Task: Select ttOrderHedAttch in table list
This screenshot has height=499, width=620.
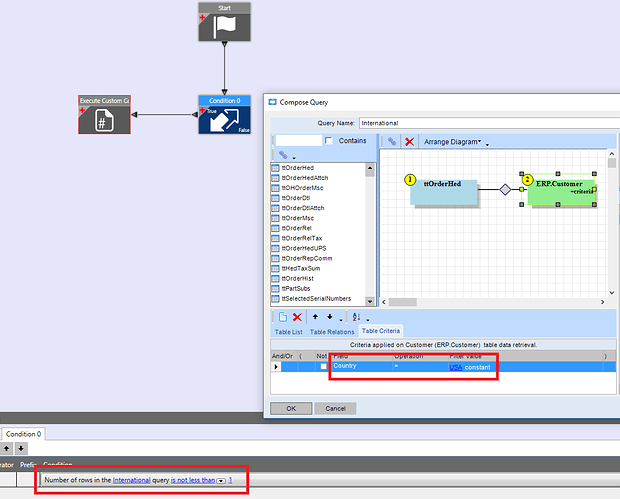Action: (x=304, y=178)
